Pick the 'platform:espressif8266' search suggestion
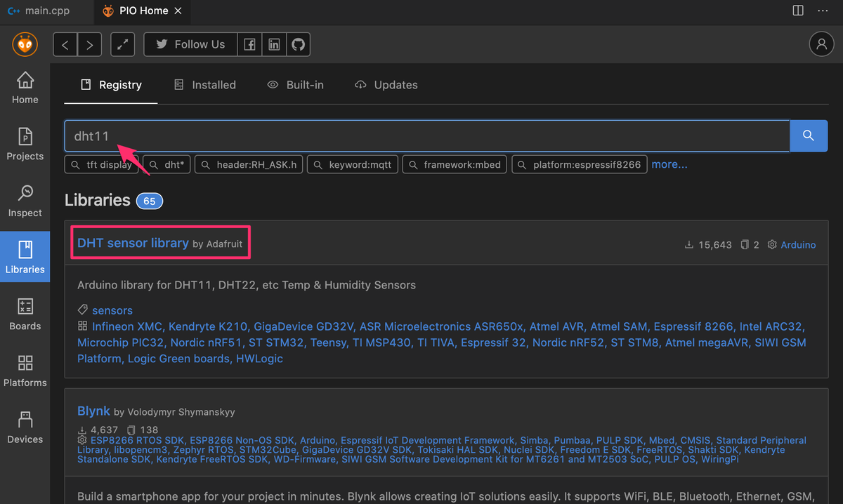843x504 pixels. coord(580,165)
